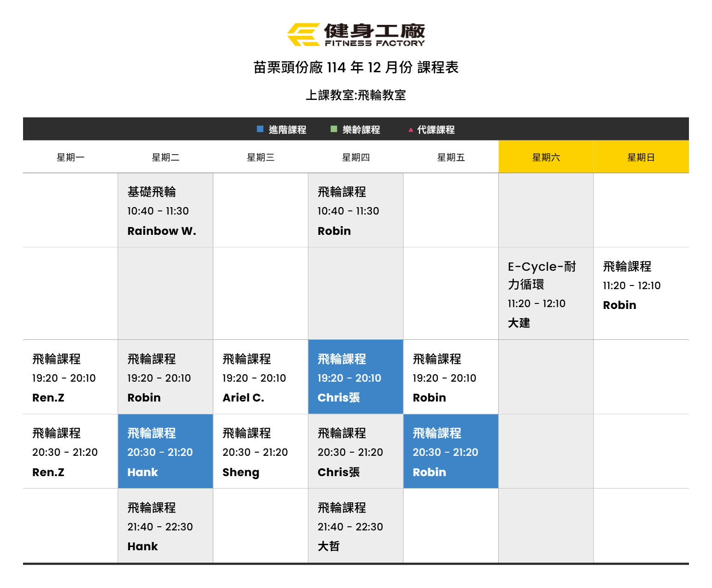This screenshot has width=712, height=588.
Task: Open Thursday 21:40 class by 大哲
Action: click(355, 526)
